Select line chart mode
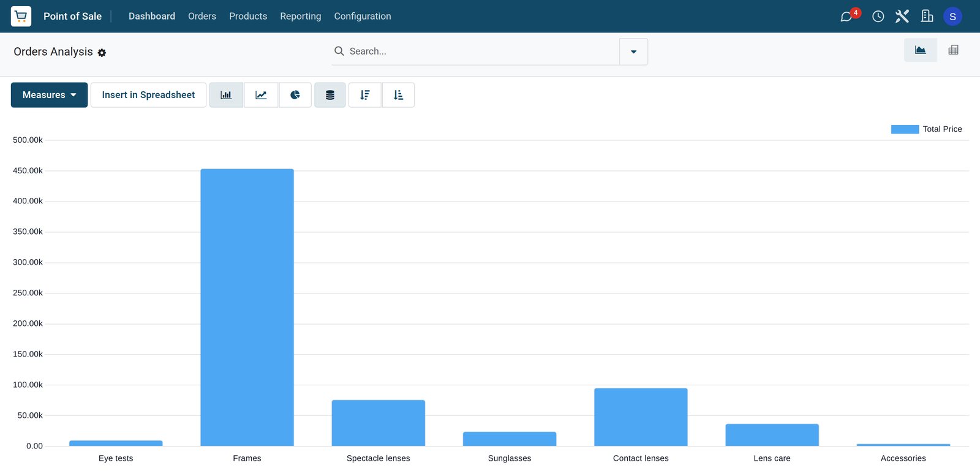Viewport: 980px width, 476px height. pyautogui.click(x=261, y=95)
